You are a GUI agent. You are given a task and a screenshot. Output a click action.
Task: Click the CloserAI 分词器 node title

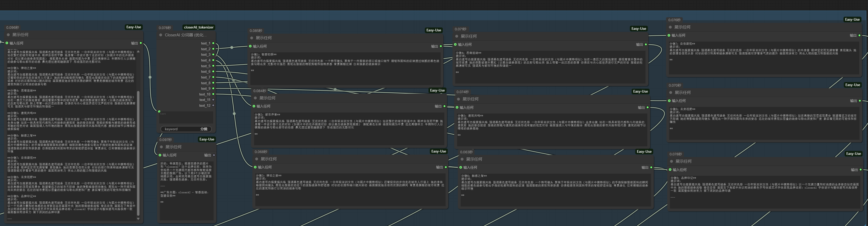coord(186,35)
